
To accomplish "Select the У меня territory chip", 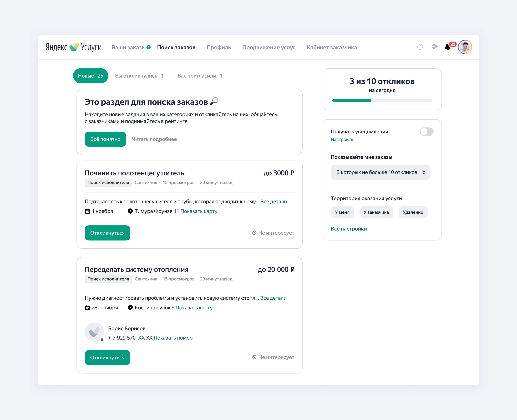I will coord(342,212).
